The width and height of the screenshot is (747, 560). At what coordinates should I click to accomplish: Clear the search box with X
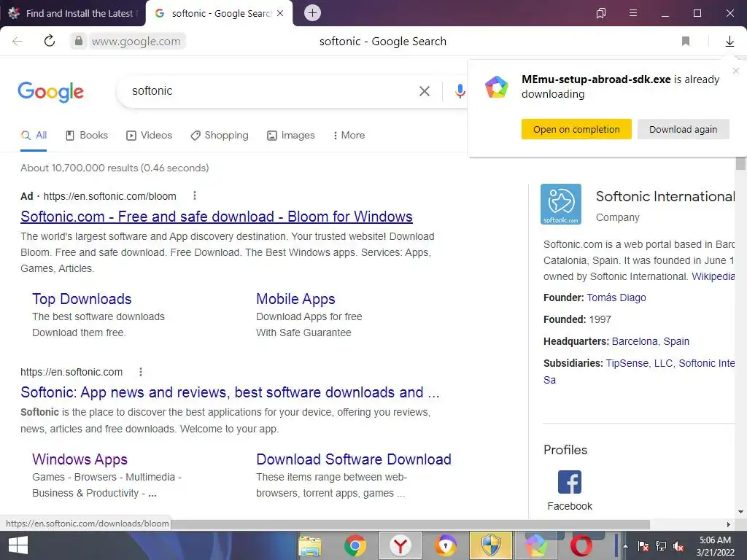click(425, 91)
